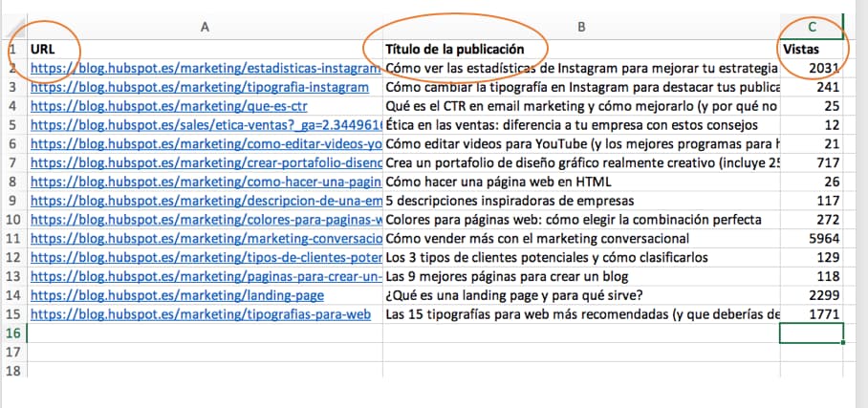Open the que-es-ctr link
The image size is (868, 408).
click(169, 106)
